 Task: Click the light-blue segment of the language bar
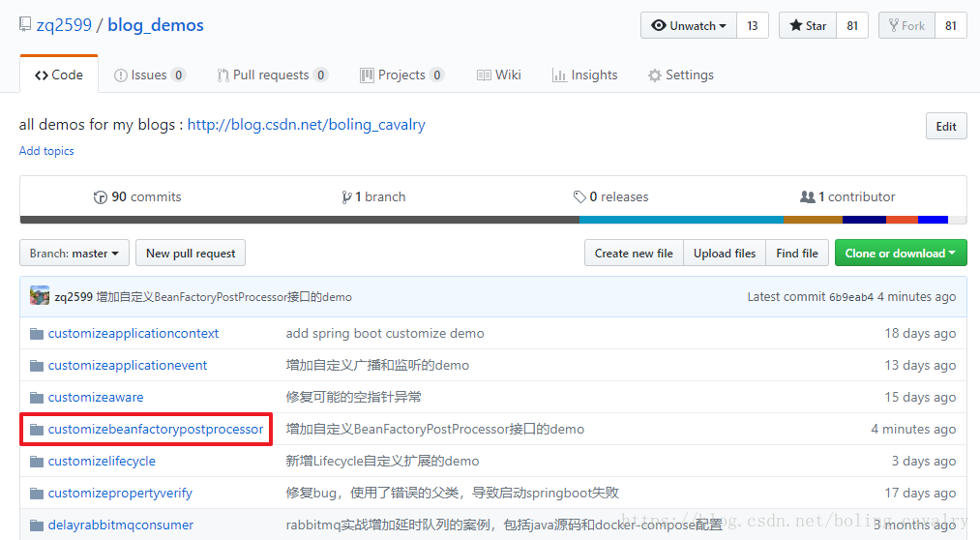click(x=681, y=220)
